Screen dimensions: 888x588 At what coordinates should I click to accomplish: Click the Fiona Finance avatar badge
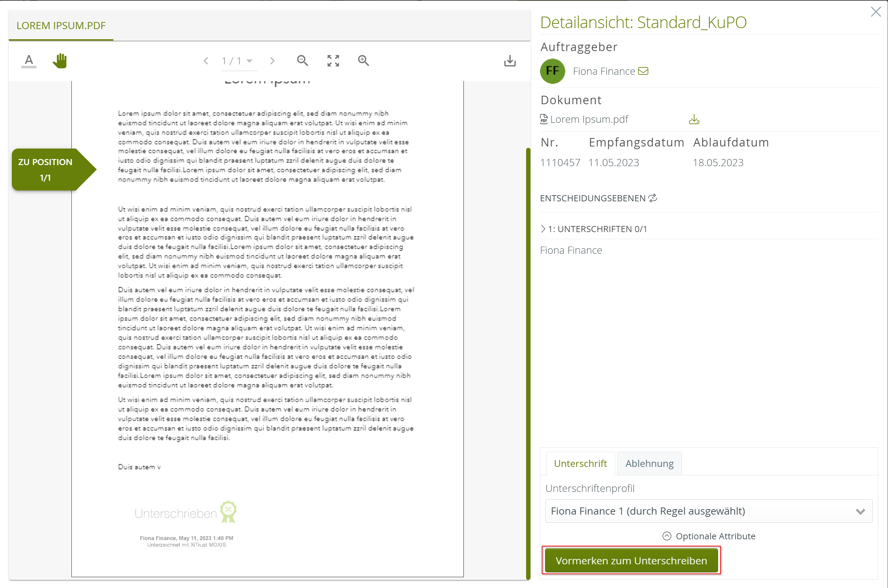[552, 71]
